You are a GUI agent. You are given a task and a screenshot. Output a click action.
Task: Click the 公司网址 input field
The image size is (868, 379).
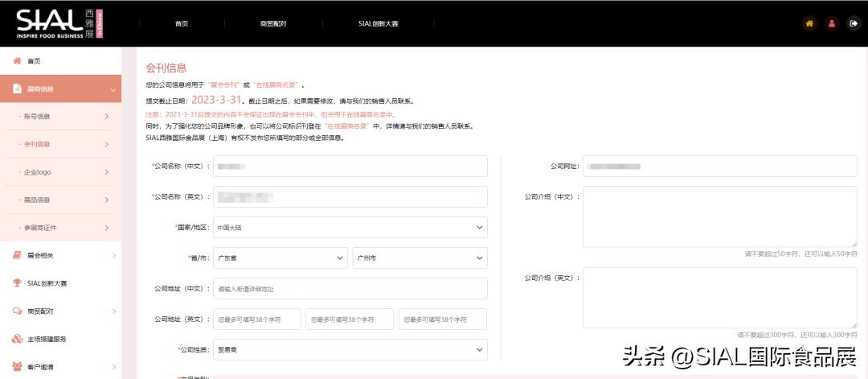[720, 167]
